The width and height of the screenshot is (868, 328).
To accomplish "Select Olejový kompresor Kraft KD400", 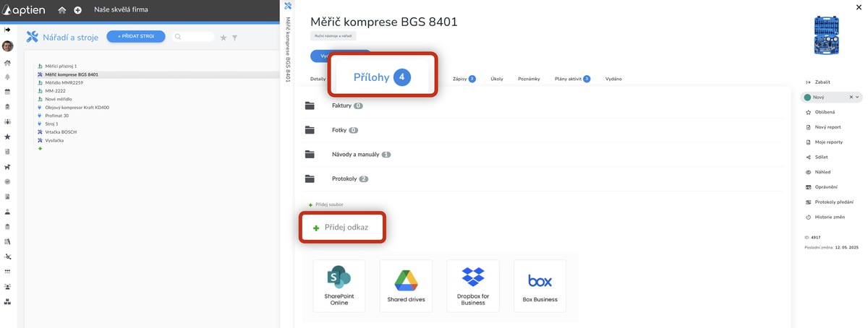I will 77,108.
